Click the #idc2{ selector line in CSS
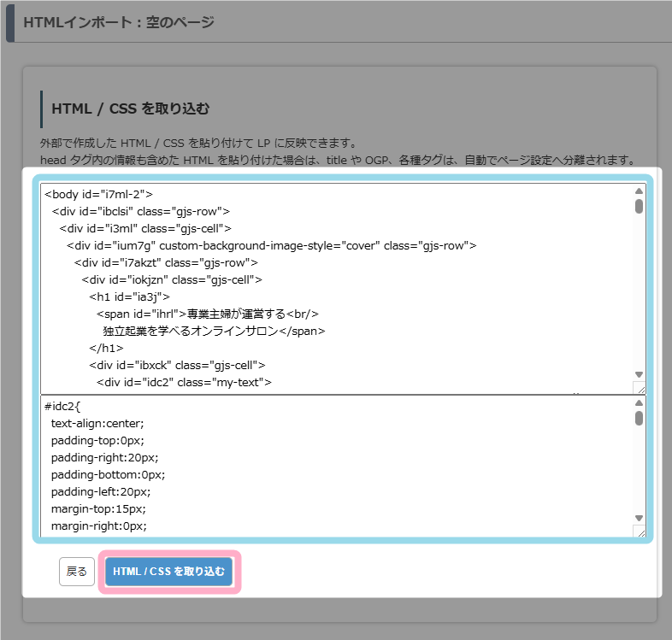This screenshot has width=672, height=640. click(x=62, y=406)
